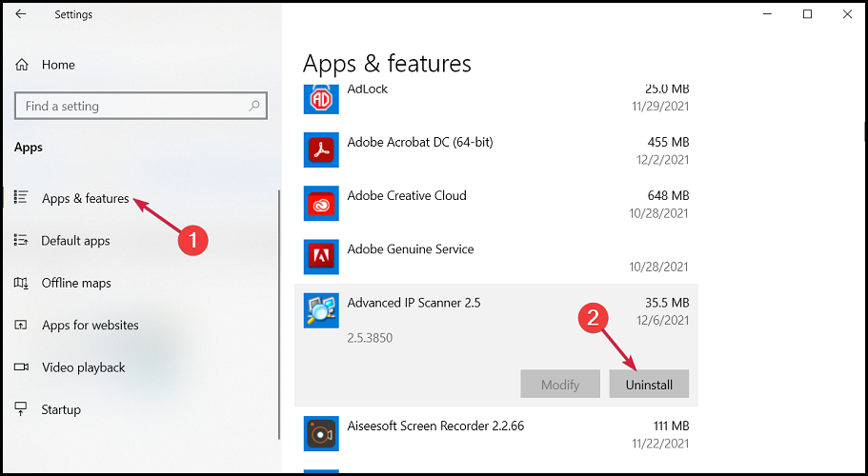Click the sidebar vertical scrollbar

(x=278, y=315)
